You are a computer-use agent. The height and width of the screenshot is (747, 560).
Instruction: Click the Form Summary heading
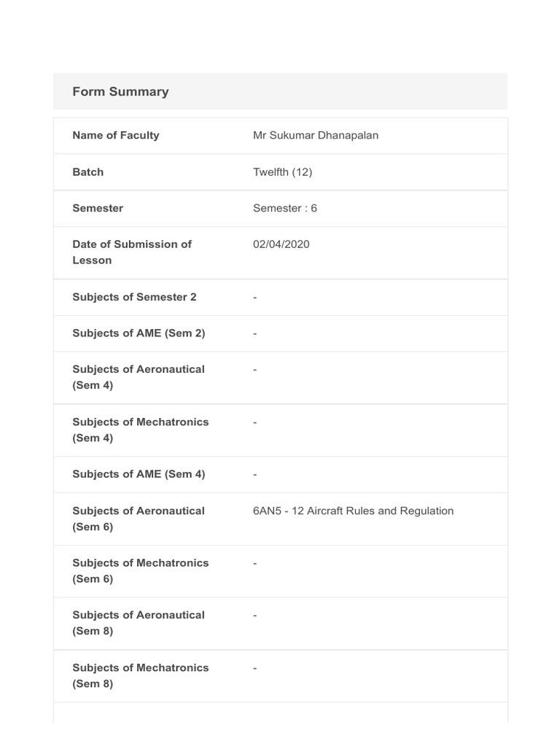click(120, 91)
